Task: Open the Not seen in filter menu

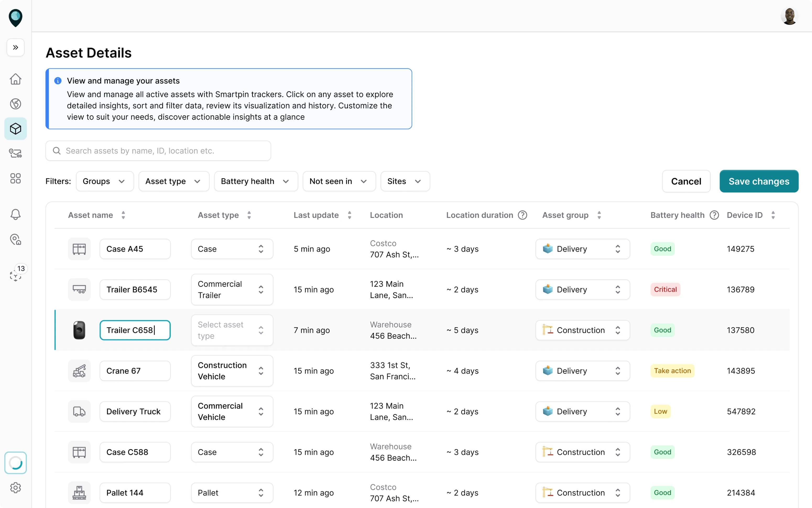Action: click(x=339, y=181)
